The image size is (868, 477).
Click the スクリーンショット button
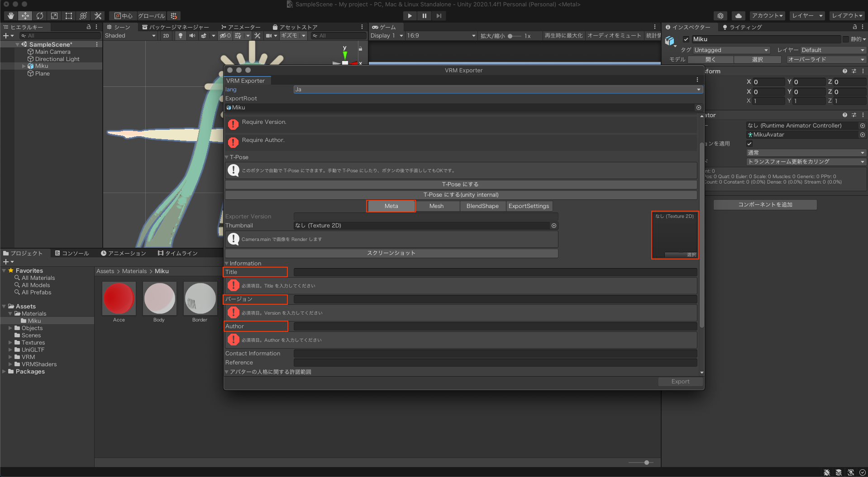(x=391, y=253)
